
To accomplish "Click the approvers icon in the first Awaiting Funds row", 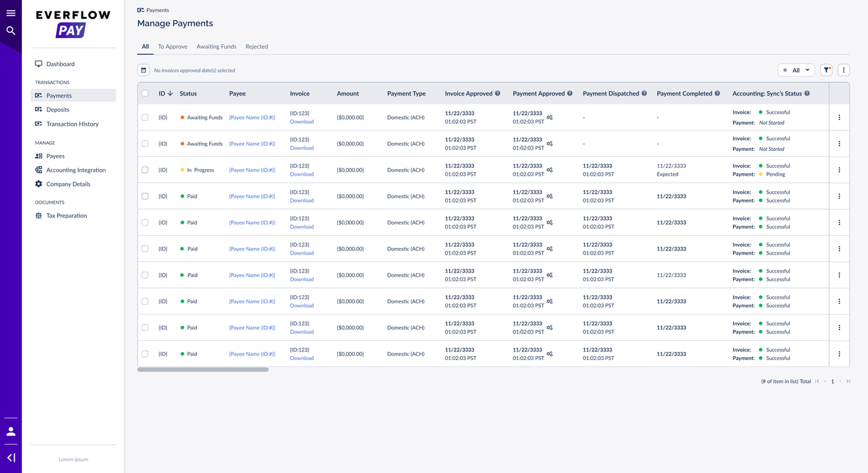I will [x=550, y=118].
